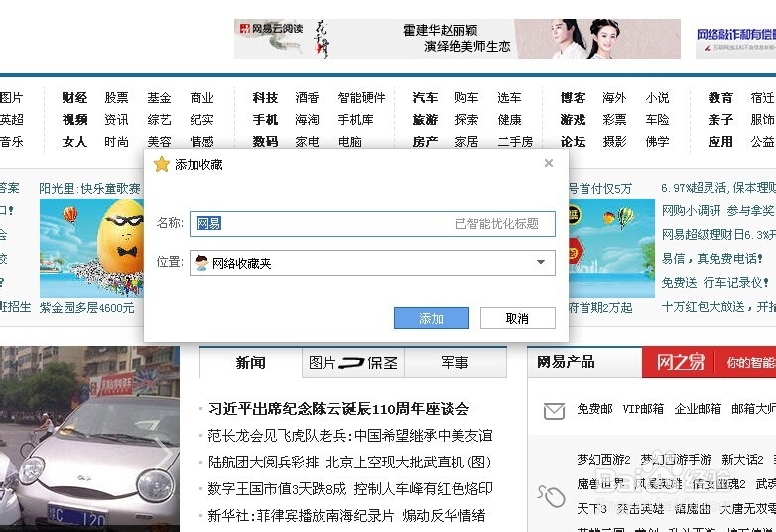Open the 彩票 navigation link
This screenshot has width=776, height=532.
(614, 120)
